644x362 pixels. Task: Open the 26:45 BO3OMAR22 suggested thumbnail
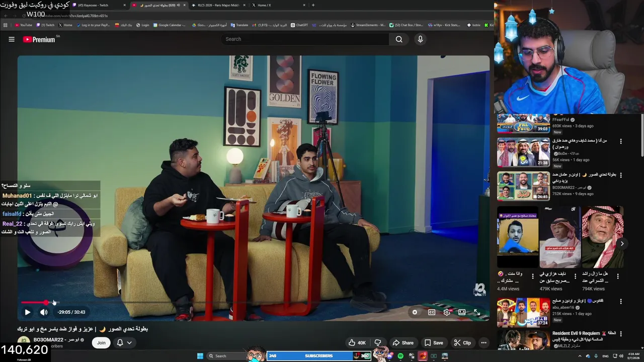523,186
